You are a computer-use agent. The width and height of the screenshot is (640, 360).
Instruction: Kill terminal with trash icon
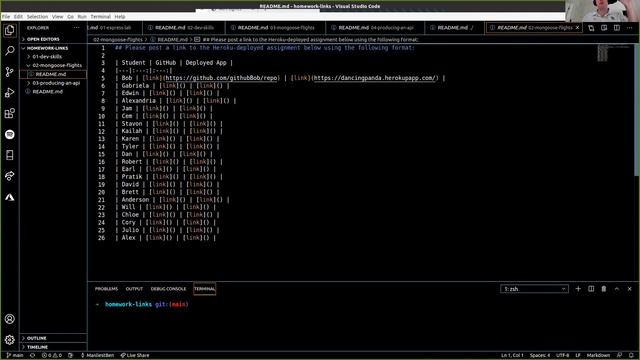(604, 289)
